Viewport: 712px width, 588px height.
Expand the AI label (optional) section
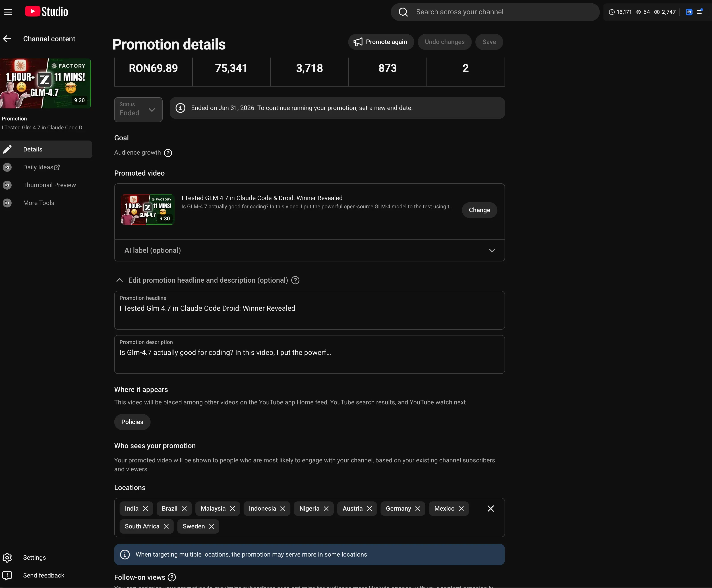pyautogui.click(x=310, y=251)
